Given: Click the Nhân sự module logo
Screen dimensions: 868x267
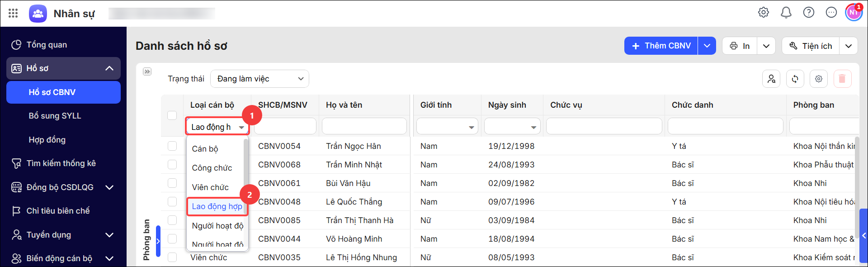Looking at the screenshot, I should coord(38,14).
